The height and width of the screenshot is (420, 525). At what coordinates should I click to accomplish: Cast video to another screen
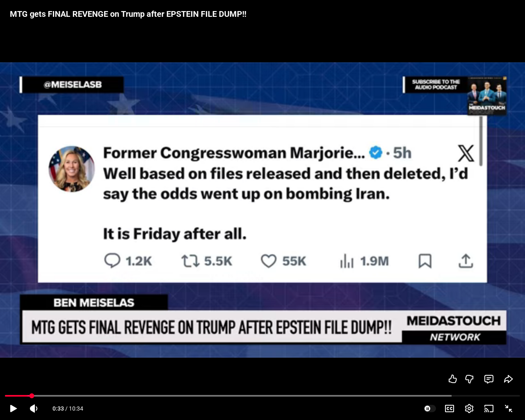point(489,409)
